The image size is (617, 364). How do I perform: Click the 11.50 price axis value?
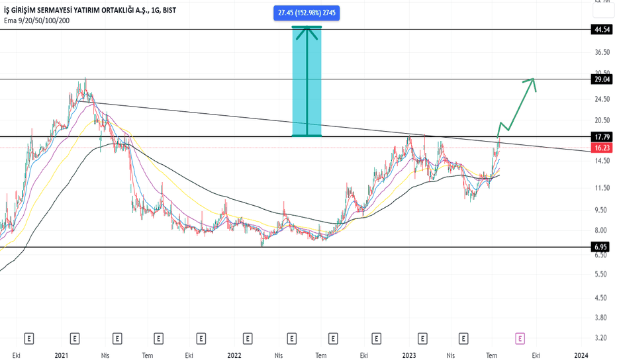tap(602, 188)
